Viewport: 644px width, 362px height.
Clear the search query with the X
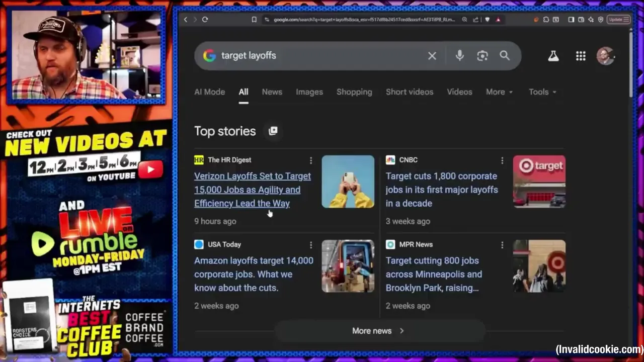click(x=432, y=56)
